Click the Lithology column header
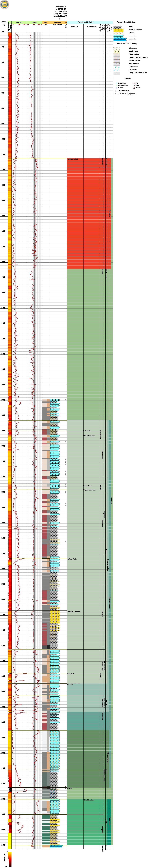Screen dimensions: 151x868 (x=57, y=22)
